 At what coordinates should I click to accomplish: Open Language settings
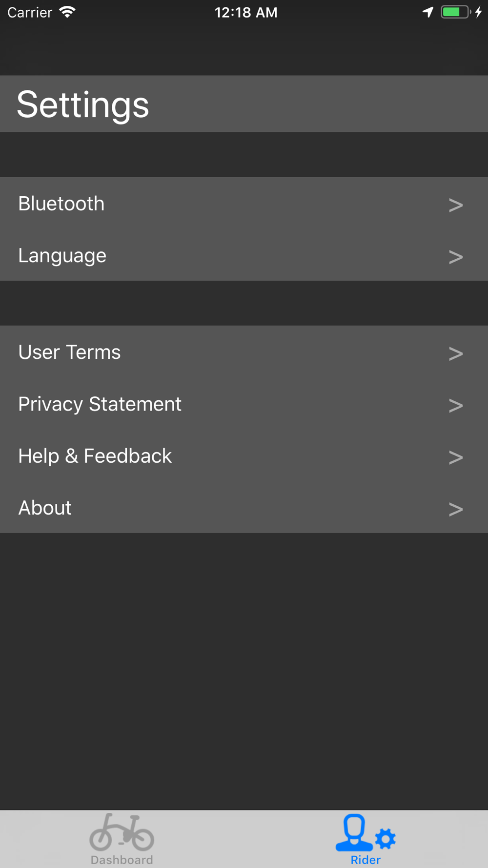pyautogui.click(x=62, y=255)
